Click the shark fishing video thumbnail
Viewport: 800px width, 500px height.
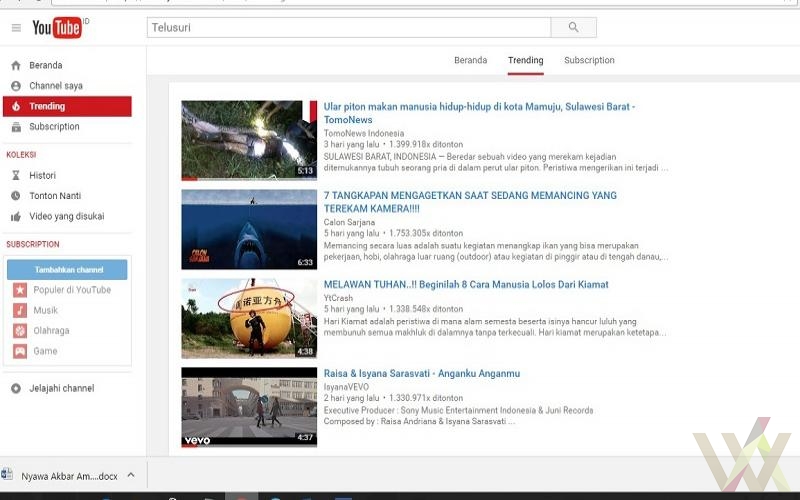pos(249,230)
